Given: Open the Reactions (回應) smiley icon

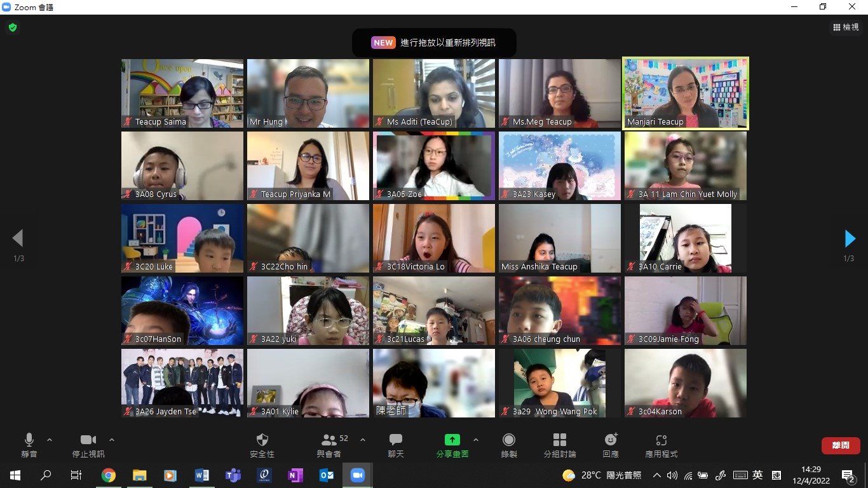Looking at the screenshot, I should (x=611, y=440).
